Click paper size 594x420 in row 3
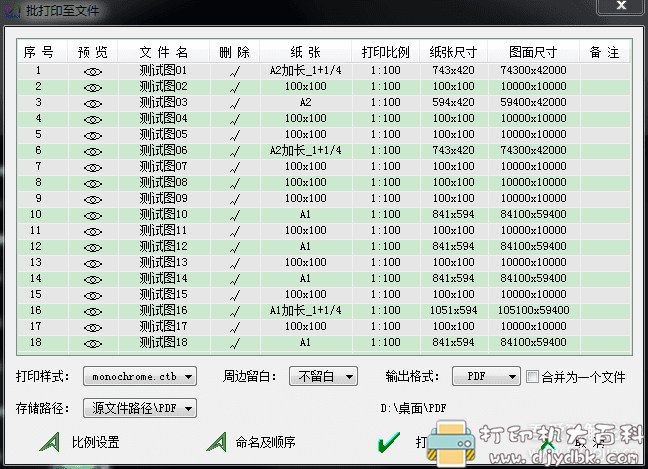This screenshot has height=469, width=648. [x=453, y=102]
